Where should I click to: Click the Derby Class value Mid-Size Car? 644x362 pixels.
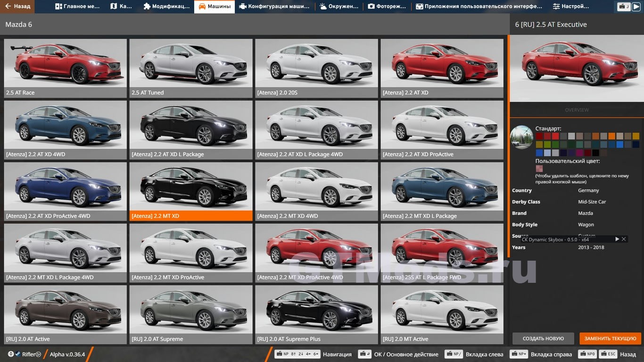(x=592, y=202)
